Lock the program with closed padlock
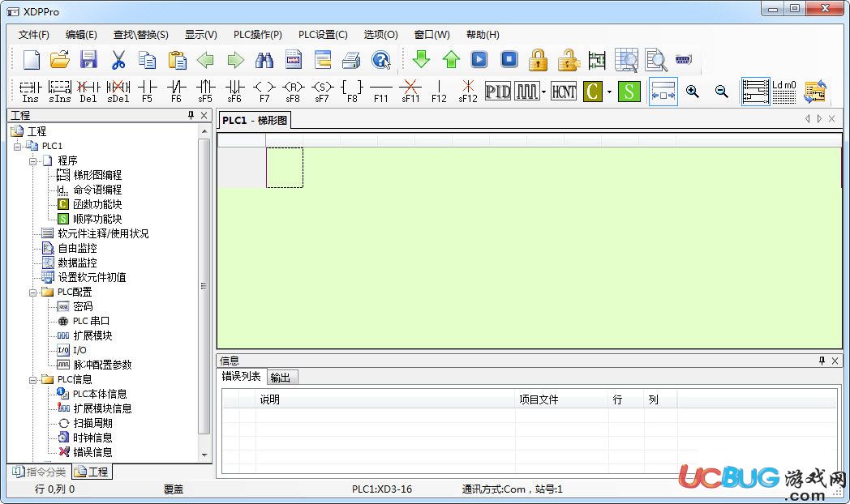 tap(538, 59)
